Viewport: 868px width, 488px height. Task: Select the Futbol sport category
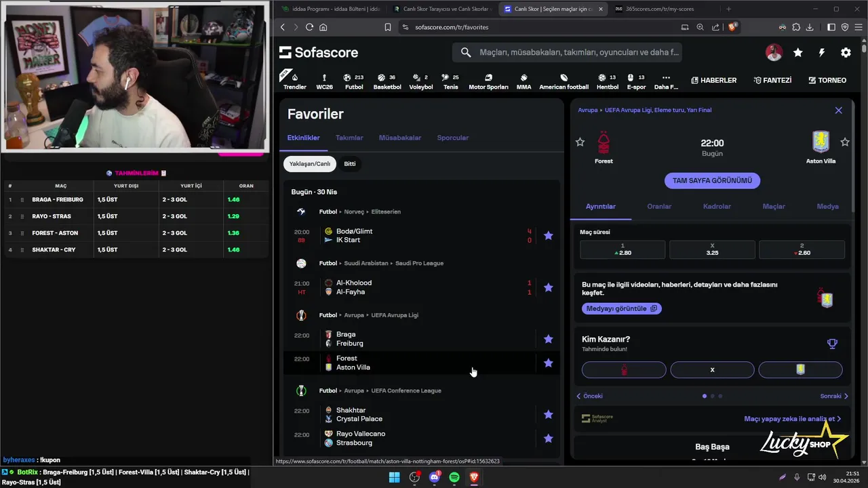tap(354, 81)
